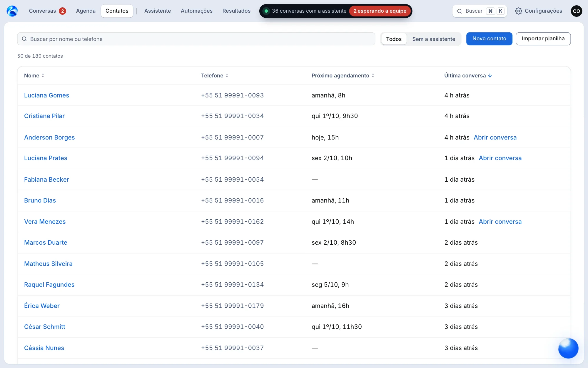Image resolution: width=588 pixels, height=368 pixels.
Task: Click the magnifier in contact search field
Action: pos(24,39)
